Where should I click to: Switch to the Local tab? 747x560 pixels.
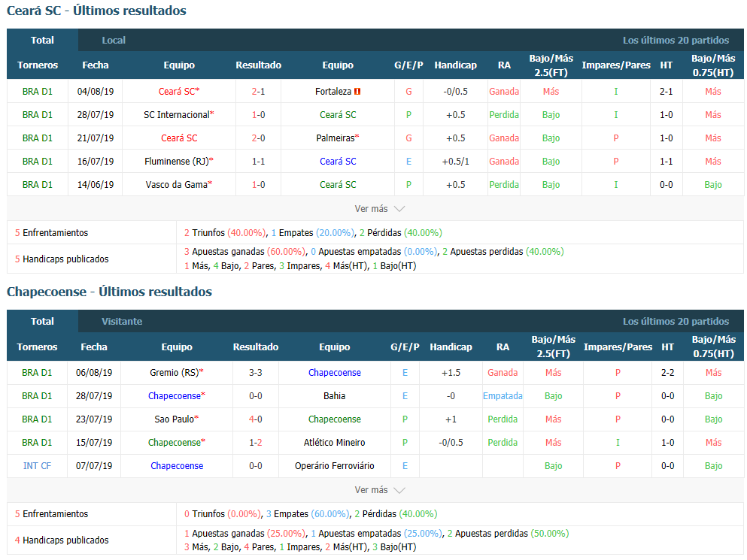114,41
